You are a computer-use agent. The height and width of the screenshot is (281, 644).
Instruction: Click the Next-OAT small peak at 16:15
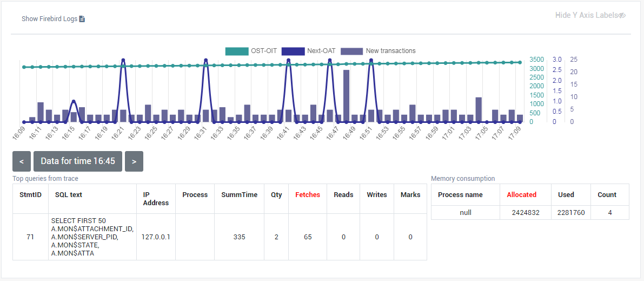73,101
